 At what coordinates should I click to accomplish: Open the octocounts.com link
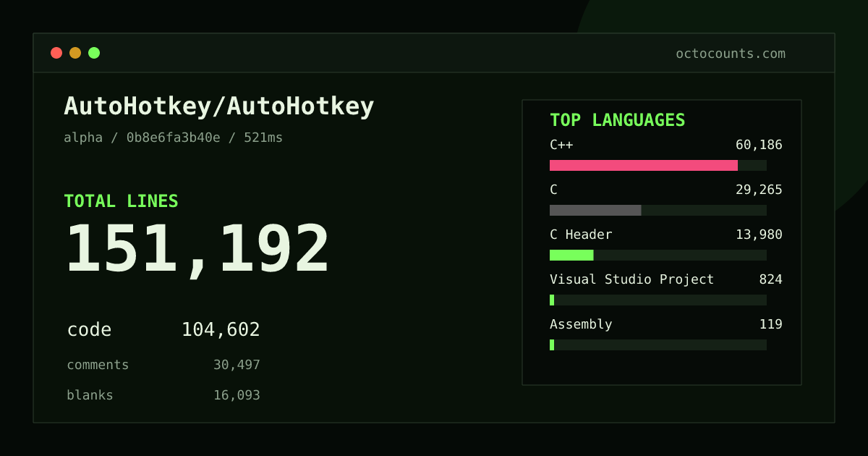(731, 54)
